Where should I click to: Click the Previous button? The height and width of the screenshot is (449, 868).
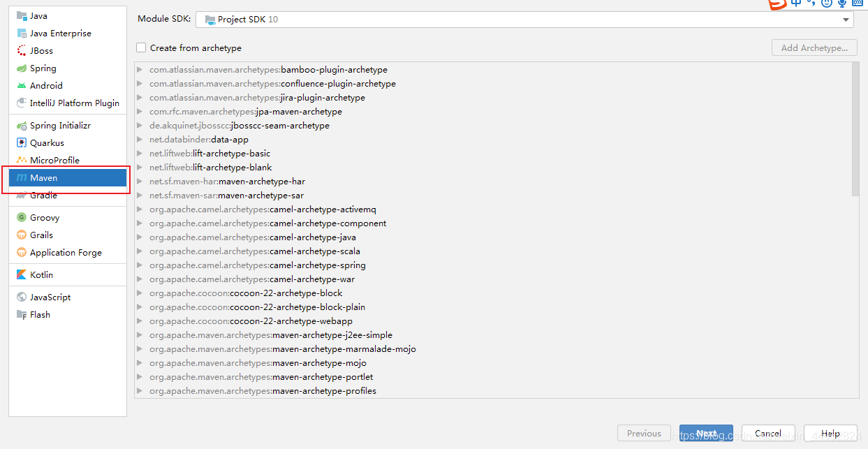[644, 433]
